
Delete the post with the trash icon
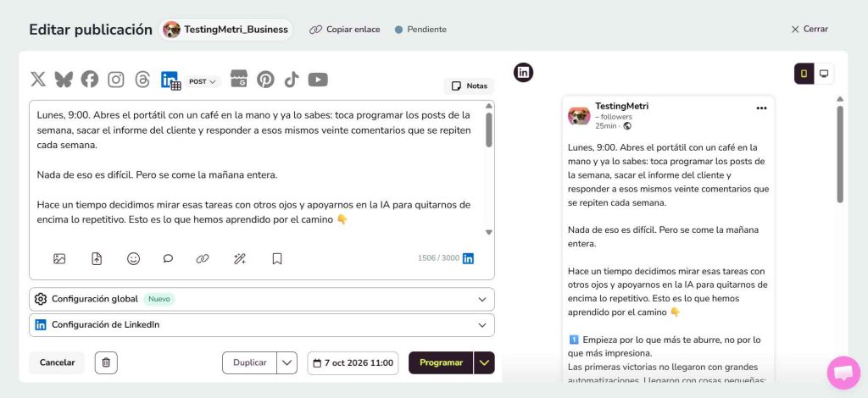point(106,362)
